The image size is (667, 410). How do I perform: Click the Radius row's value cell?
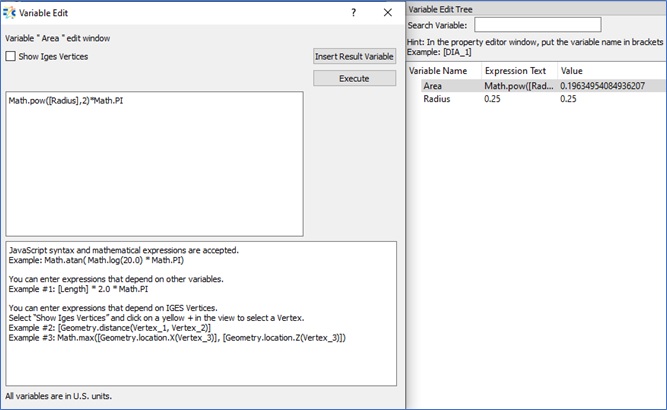point(568,99)
